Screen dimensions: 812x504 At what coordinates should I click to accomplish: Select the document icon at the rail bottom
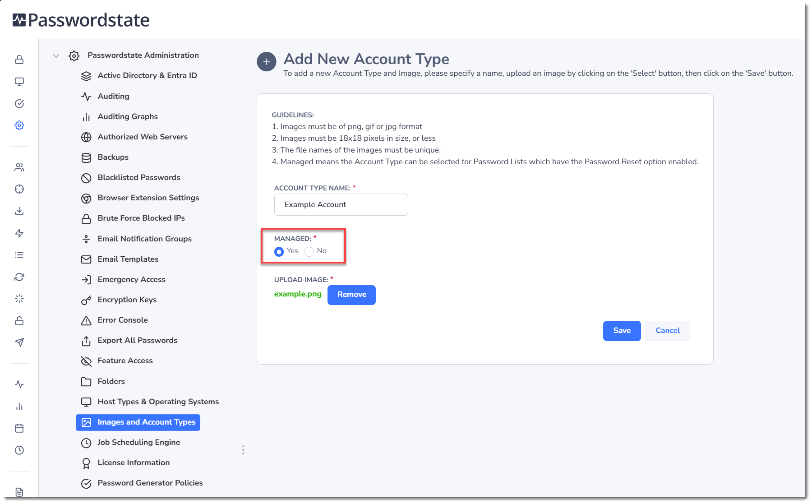[19, 492]
